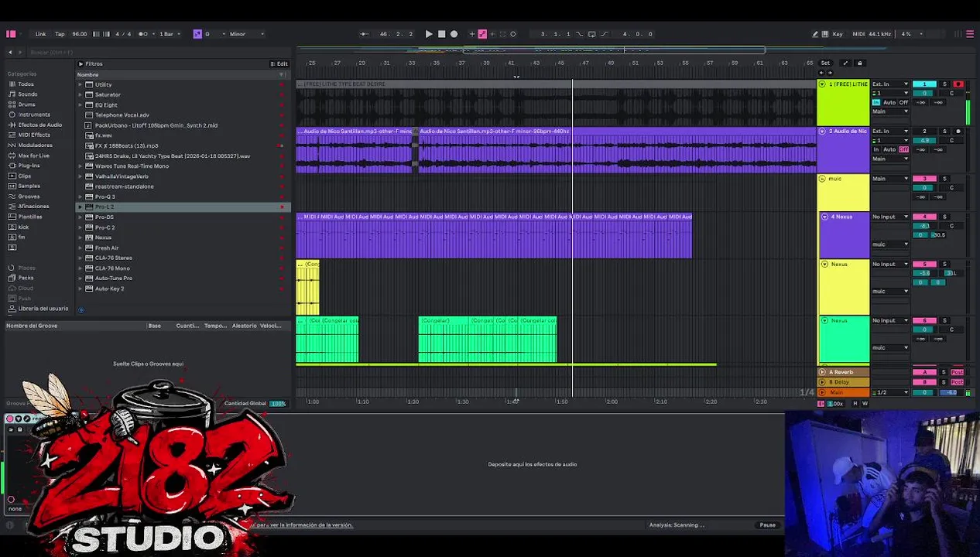This screenshot has width=980, height=557.
Task: Fold the muic group track
Action: pos(822,179)
